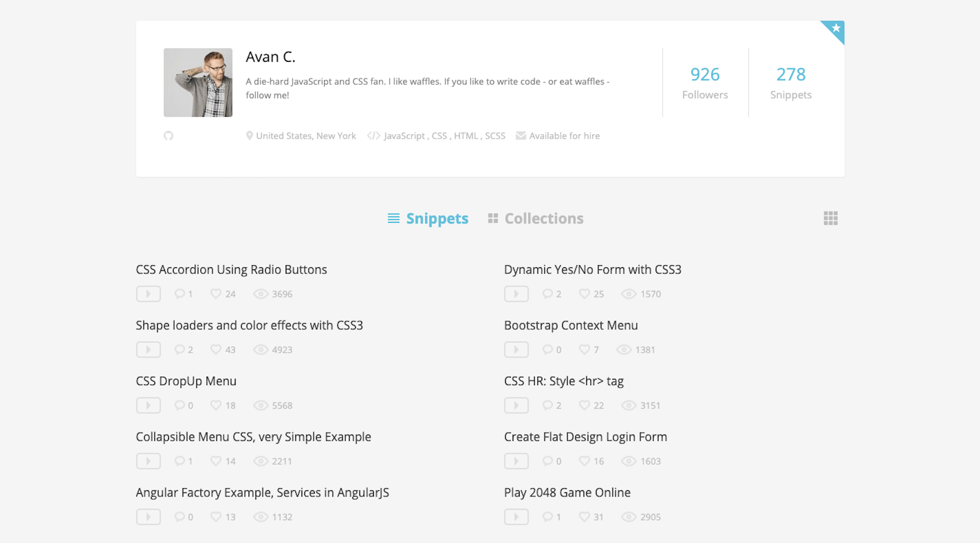Switch to grid view layout icon
This screenshot has height=543, width=980.
831,218
